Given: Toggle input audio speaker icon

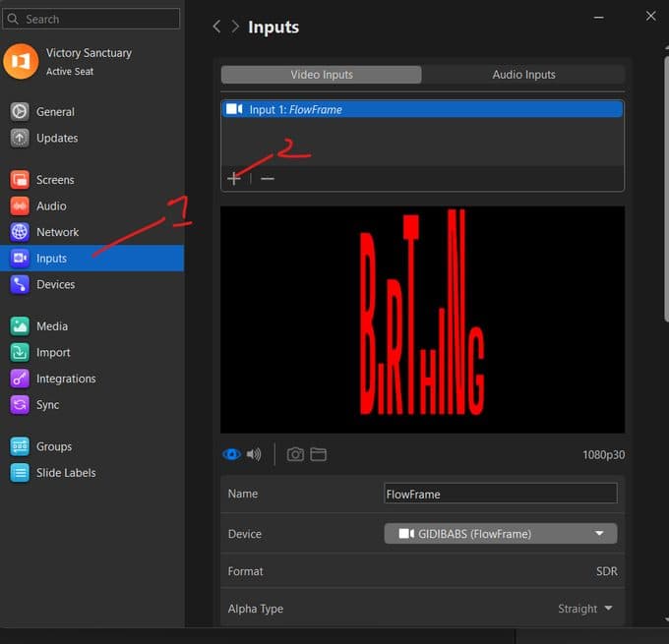Looking at the screenshot, I should (x=254, y=454).
